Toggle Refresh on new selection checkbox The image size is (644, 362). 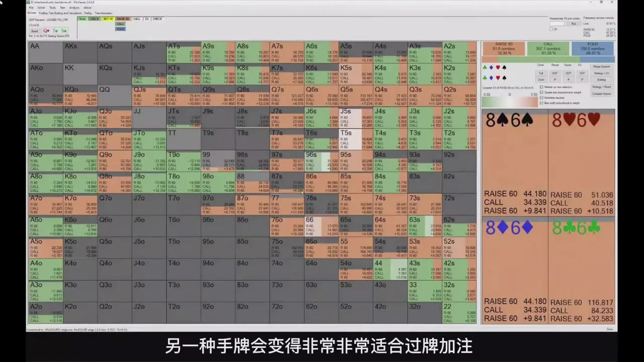541,86
